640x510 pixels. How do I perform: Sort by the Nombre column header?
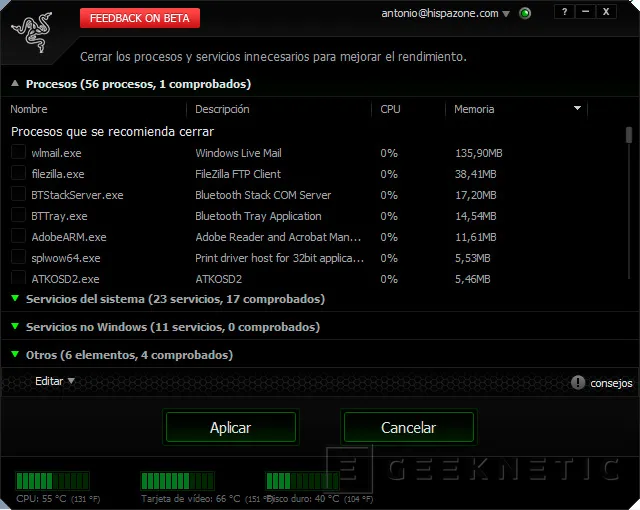(x=29, y=109)
